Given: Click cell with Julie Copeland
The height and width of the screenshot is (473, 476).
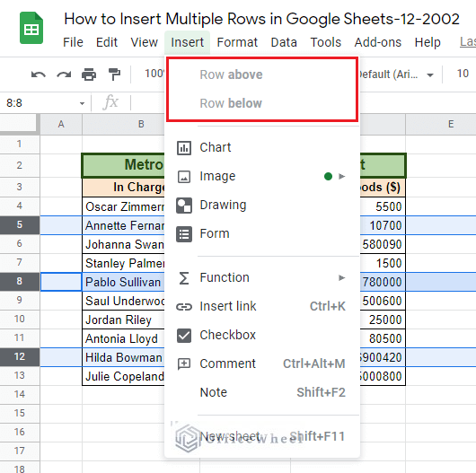Looking at the screenshot, I should [124, 376].
